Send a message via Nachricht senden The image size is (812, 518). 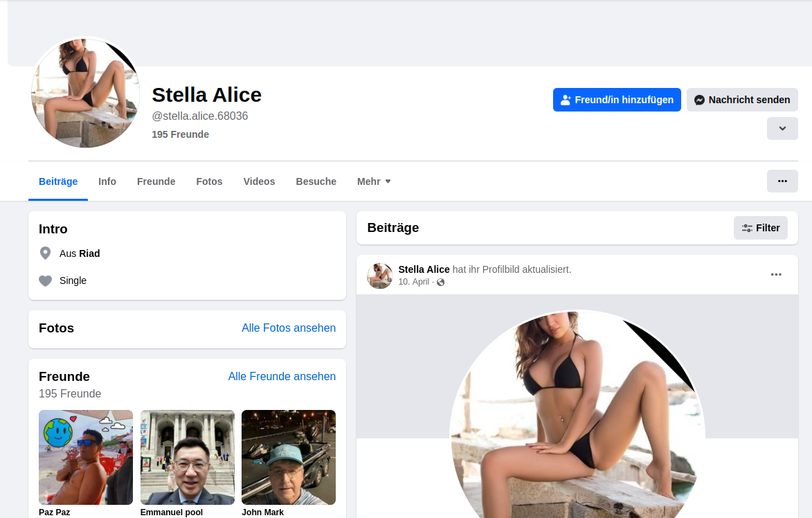(742, 100)
